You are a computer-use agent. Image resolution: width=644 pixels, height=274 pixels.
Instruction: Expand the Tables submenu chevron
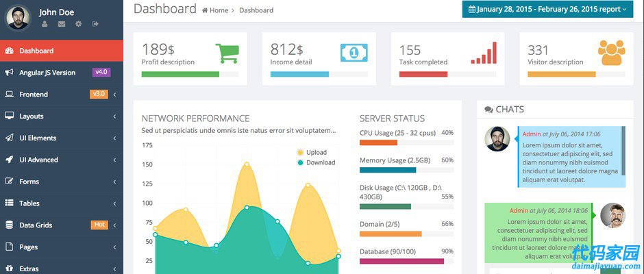[x=114, y=203]
